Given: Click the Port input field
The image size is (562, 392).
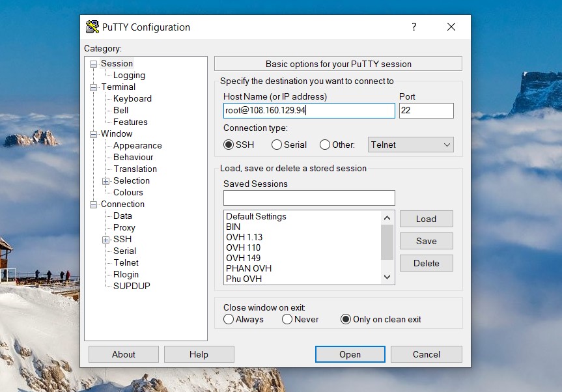Looking at the screenshot, I should tap(426, 110).
